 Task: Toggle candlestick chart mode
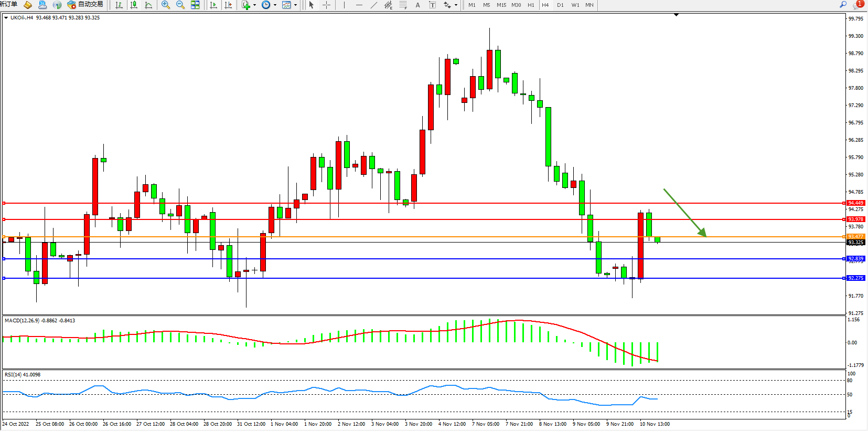point(134,5)
